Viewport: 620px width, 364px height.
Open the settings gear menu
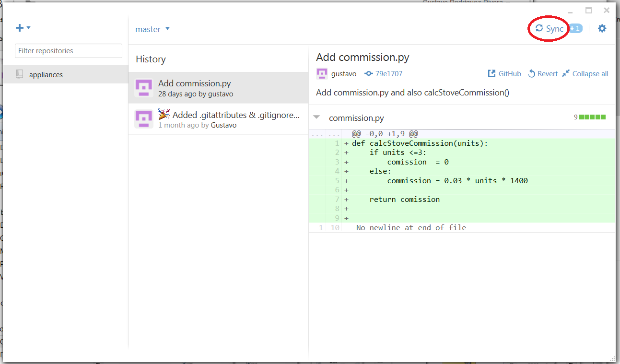point(602,29)
